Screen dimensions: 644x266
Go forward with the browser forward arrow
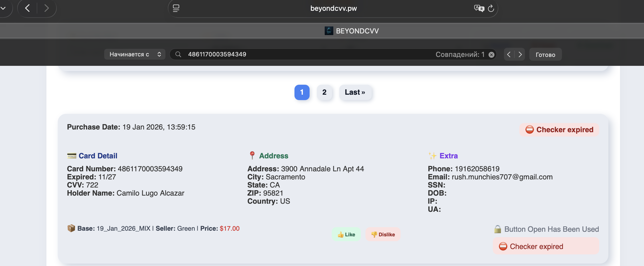46,8
